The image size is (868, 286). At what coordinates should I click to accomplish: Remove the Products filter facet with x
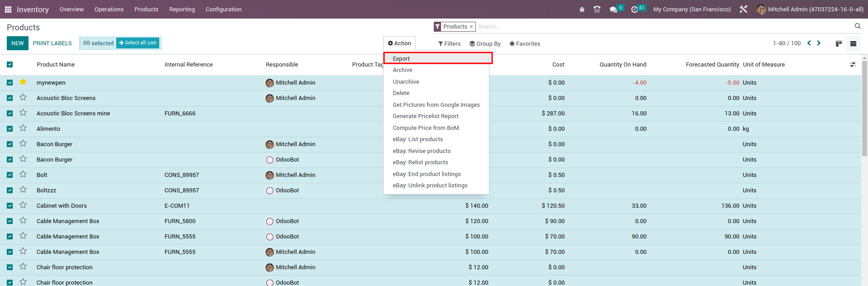pyautogui.click(x=471, y=27)
